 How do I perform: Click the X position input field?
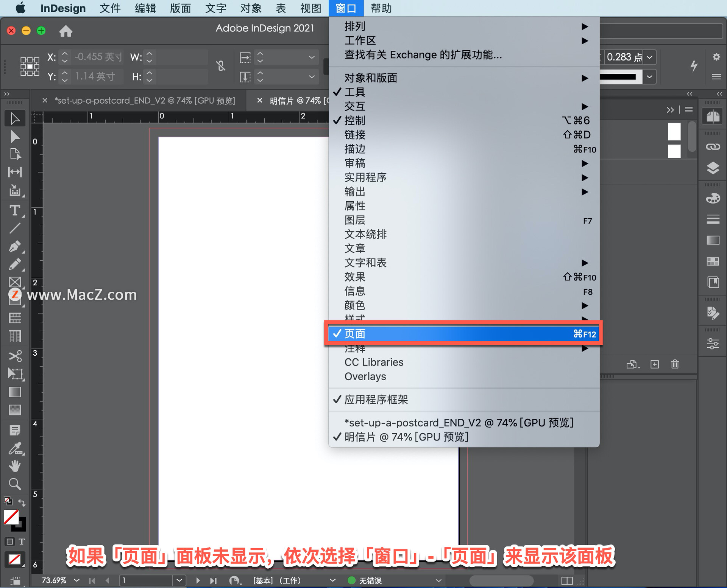[x=98, y=57]
